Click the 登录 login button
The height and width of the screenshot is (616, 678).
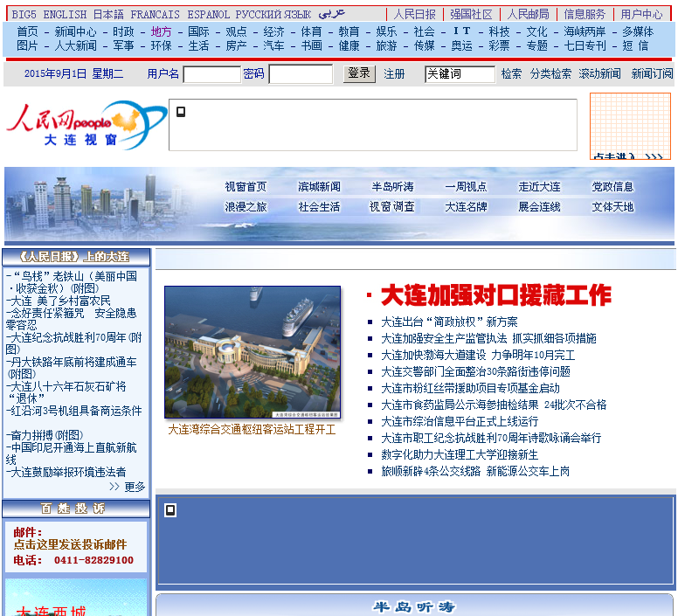(359, 73)
